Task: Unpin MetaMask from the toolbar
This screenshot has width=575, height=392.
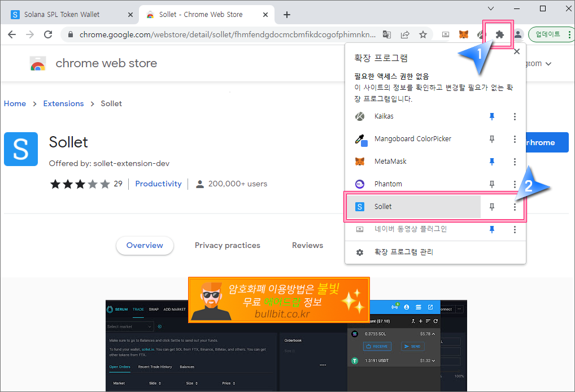Action: [492, 162]
